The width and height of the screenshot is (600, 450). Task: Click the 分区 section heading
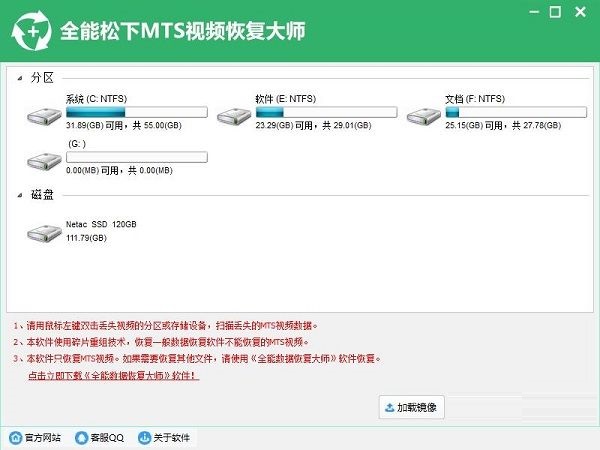(42, 78)
